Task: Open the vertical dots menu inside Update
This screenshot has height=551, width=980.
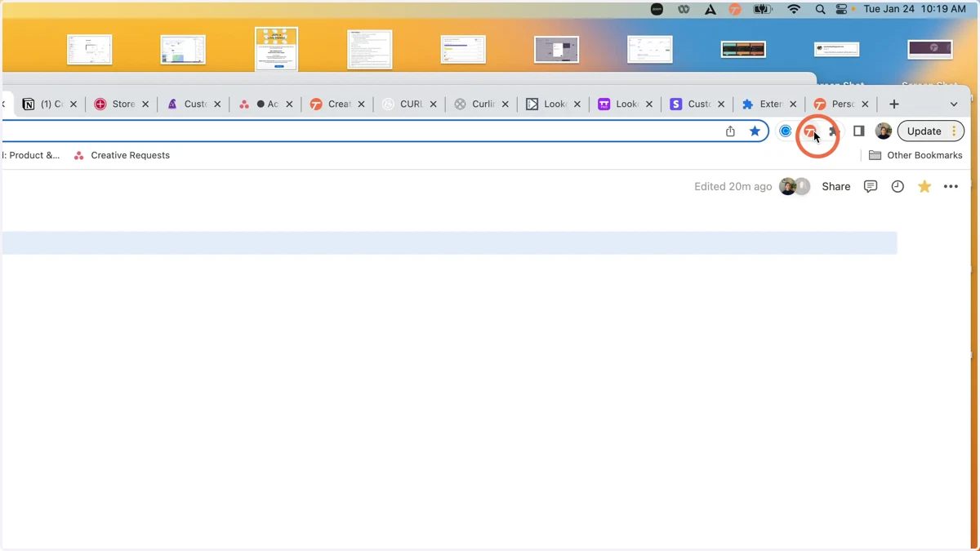Action: (954, 131)
